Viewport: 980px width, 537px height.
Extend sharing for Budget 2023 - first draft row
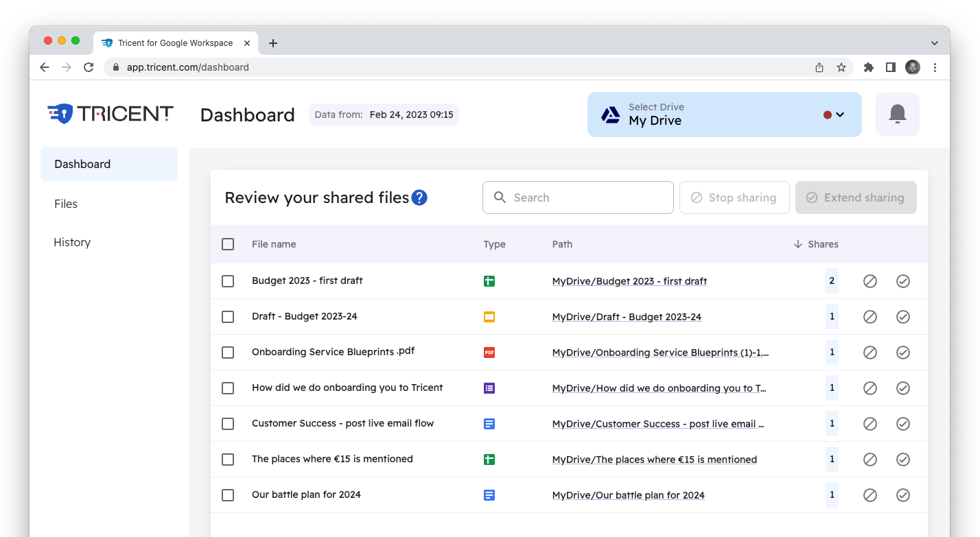click(x=903, y=281)
